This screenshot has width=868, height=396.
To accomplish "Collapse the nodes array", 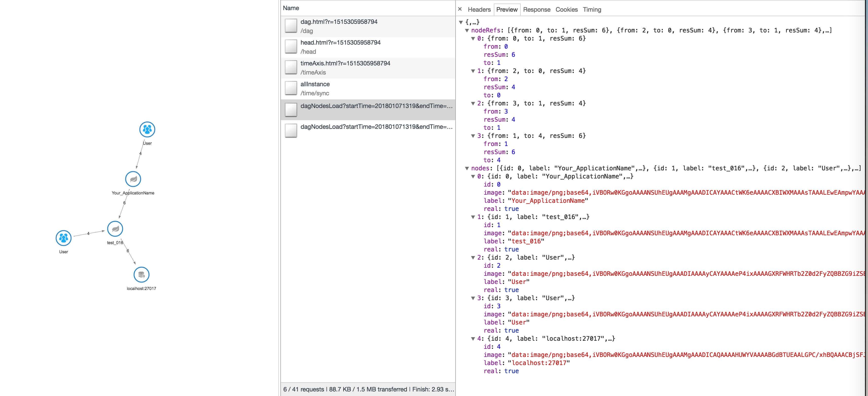I will click(x=467, y=168).
